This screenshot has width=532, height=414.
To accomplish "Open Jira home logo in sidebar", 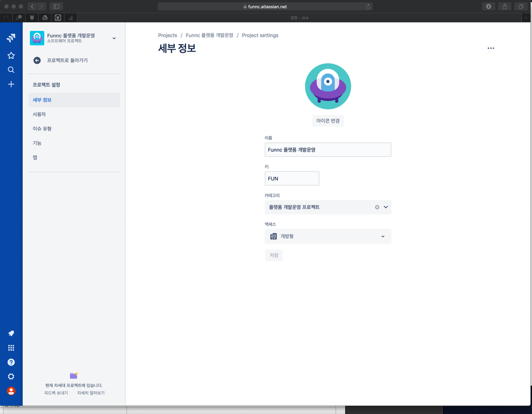I will [x=11, y=38].
